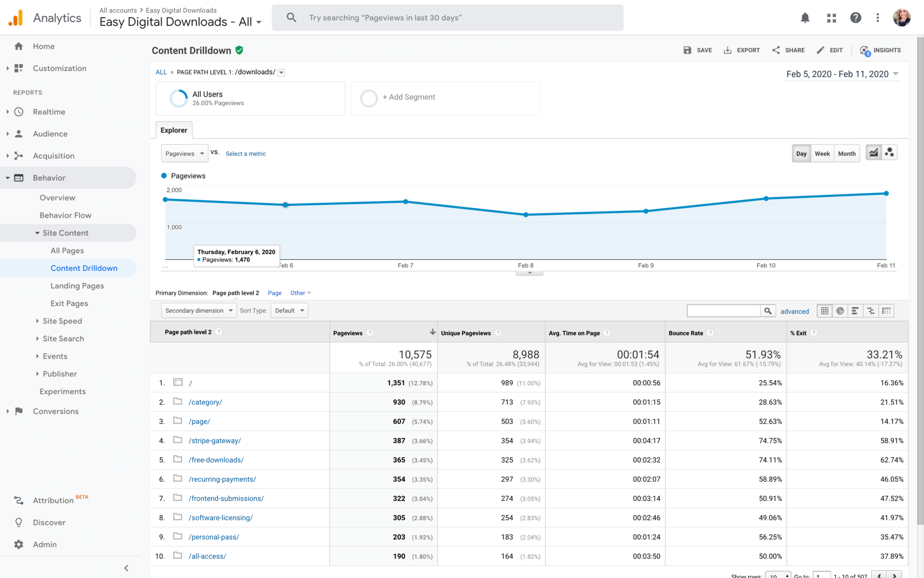Open the page path level 1 dropdown

tap(281, 72)
